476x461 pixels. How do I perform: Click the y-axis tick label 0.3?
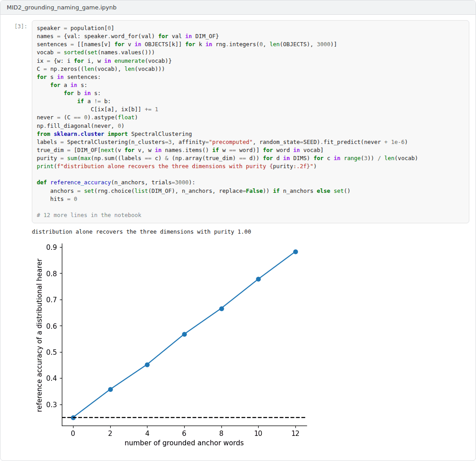52,404
